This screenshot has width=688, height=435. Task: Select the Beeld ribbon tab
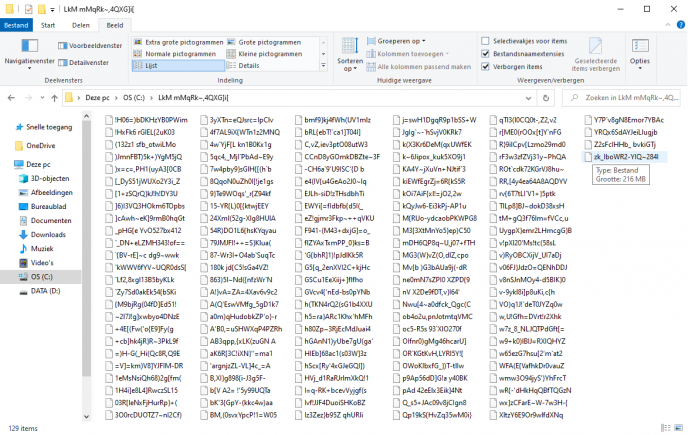coord(115,25)
